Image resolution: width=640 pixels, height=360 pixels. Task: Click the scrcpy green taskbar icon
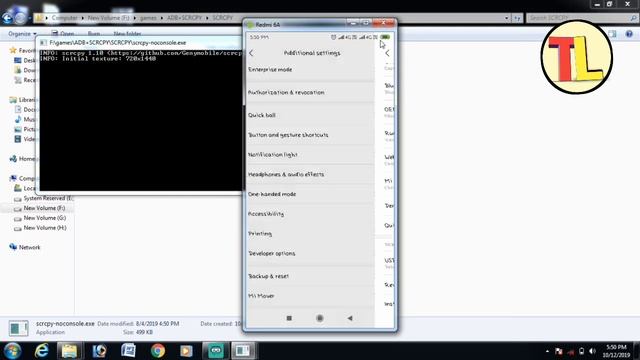point(216,351)
